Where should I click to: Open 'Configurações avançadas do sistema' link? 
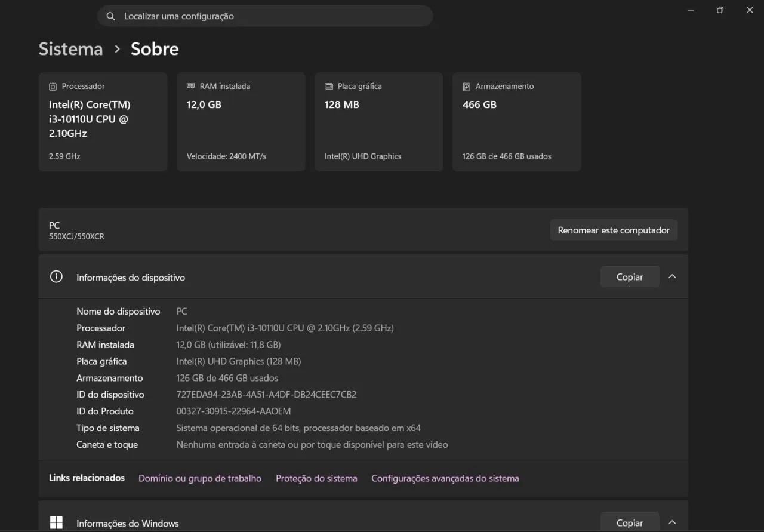pyautogui.click(x=445, y=478)
